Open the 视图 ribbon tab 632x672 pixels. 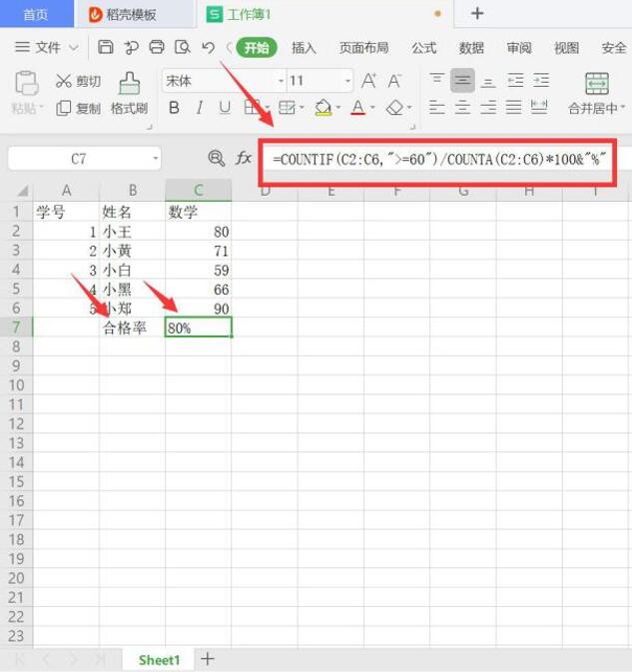coord(566,48)
